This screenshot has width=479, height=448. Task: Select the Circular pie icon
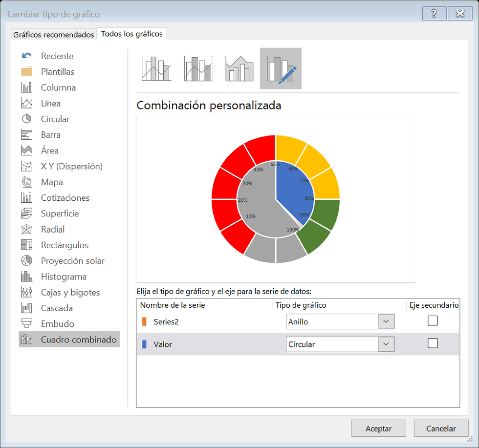click(x=26, y=119)
